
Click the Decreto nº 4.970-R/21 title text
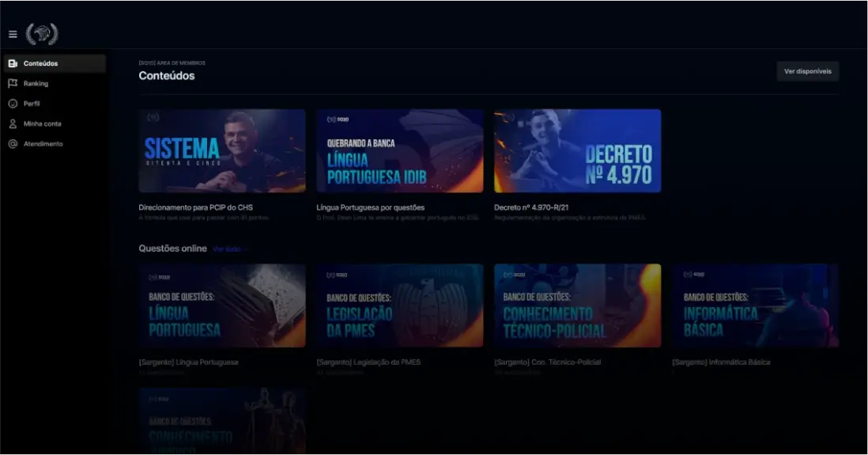tap(533, 207)
